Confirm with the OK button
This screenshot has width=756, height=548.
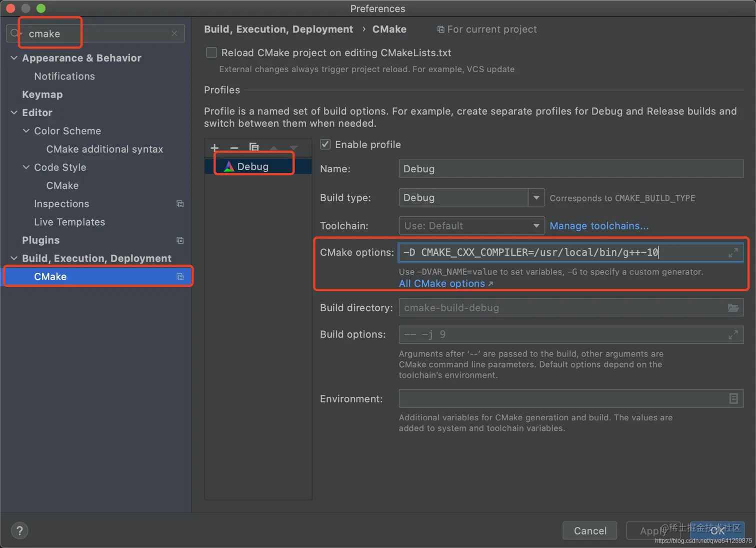click(717, 530)
